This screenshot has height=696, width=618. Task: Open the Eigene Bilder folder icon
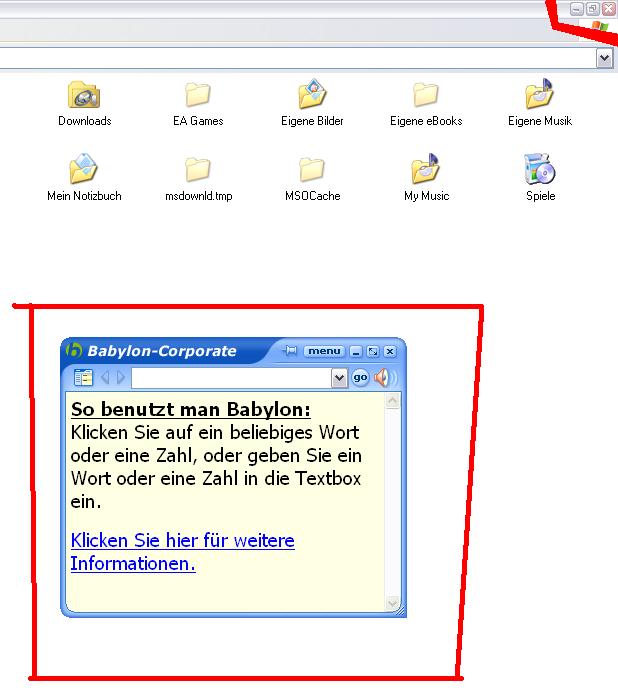click(312, 94)
